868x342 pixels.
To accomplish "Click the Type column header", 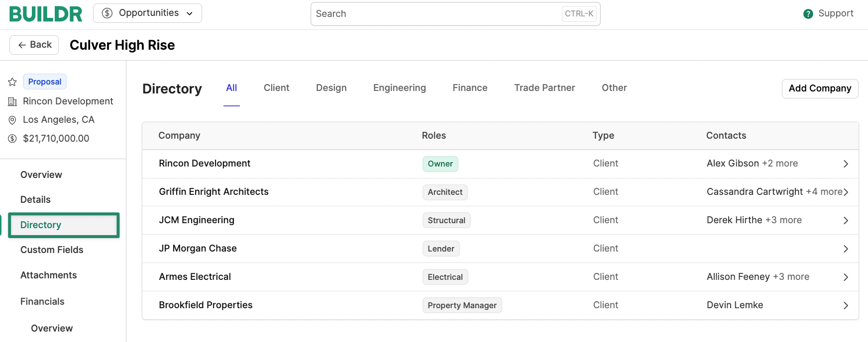I will [603, 136].
